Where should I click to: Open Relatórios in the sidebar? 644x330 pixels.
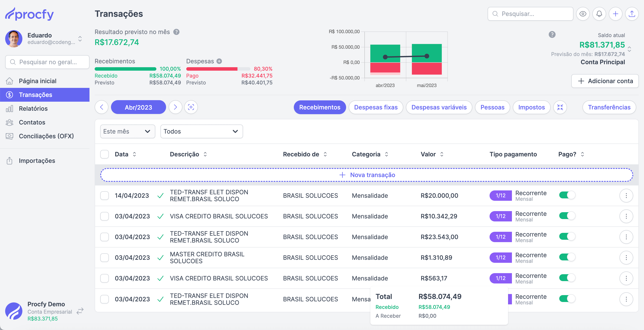33,108
